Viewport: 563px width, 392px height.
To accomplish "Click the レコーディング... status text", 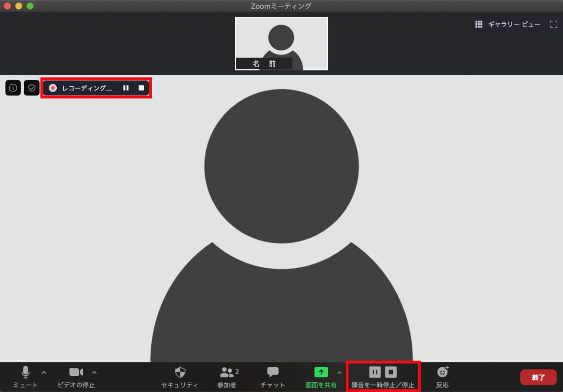I will tap(87, 88).
